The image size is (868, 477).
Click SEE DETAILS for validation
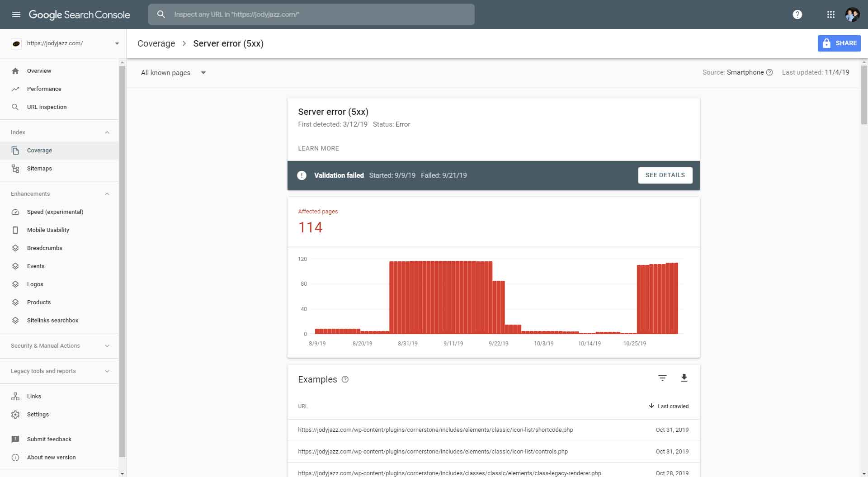click(665, 175)
